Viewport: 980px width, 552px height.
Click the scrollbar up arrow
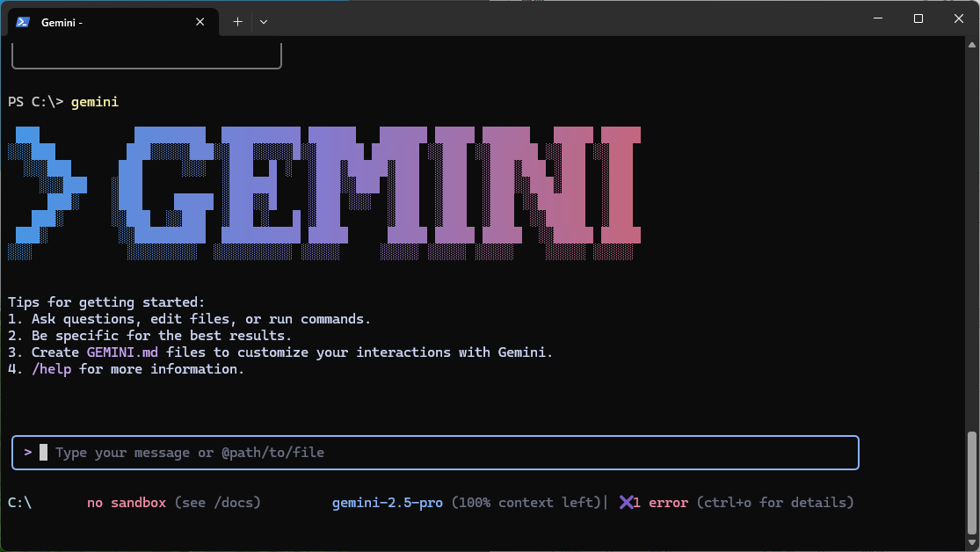pyautogui.click(x=972, y=44)
